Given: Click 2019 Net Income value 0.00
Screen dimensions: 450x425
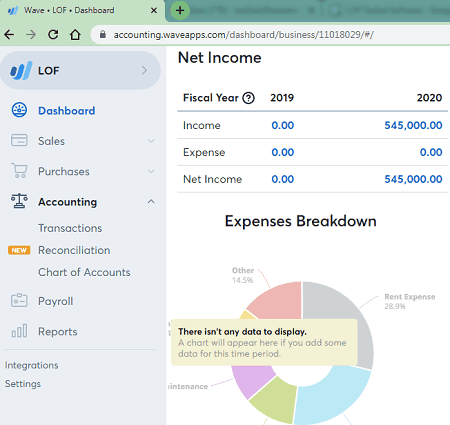Looking at the screenshot, I should (283, 179).
